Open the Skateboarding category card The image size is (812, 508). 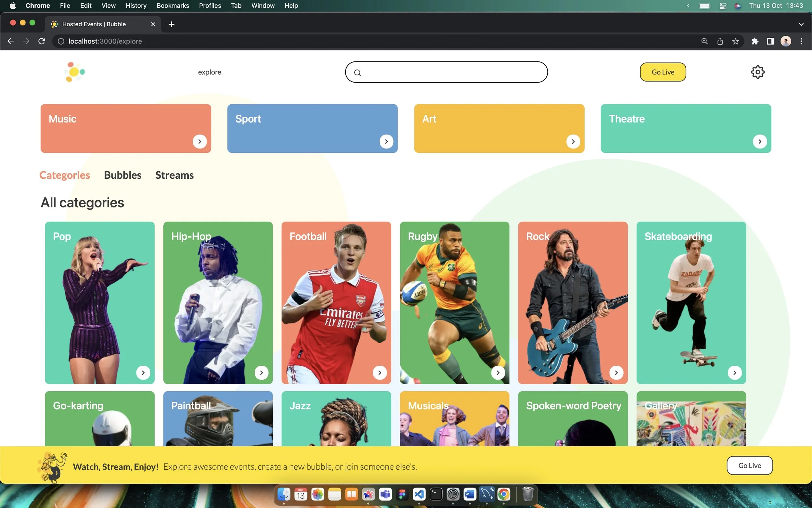691,302
